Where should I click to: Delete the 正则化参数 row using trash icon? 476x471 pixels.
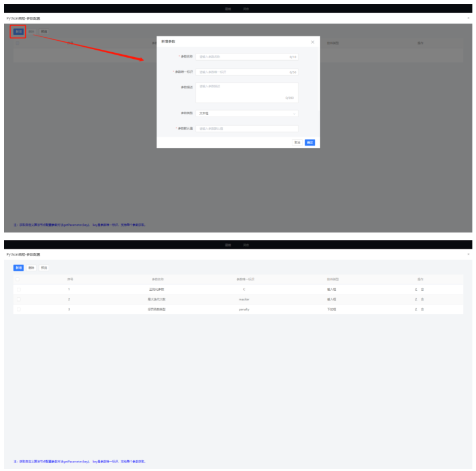(x=423, y=289)
